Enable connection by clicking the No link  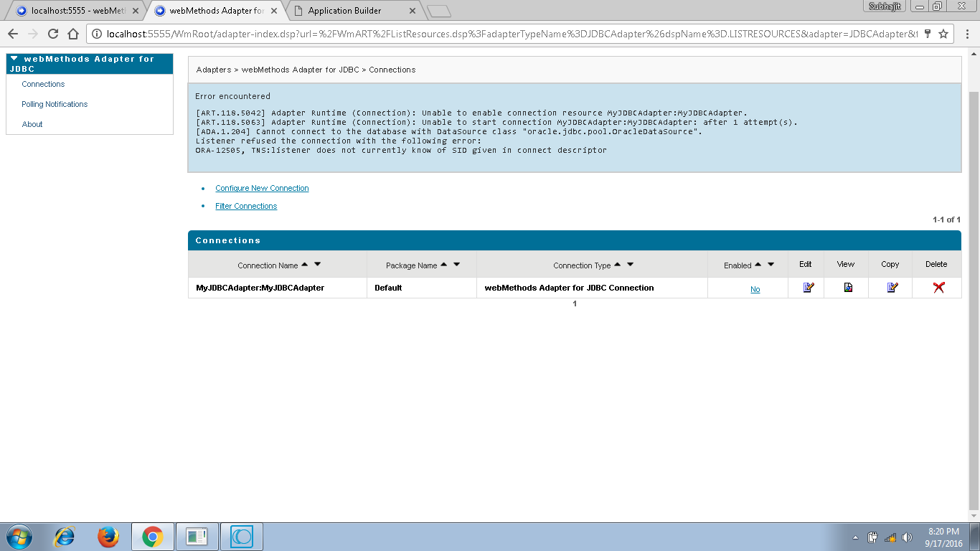[755, 289]
